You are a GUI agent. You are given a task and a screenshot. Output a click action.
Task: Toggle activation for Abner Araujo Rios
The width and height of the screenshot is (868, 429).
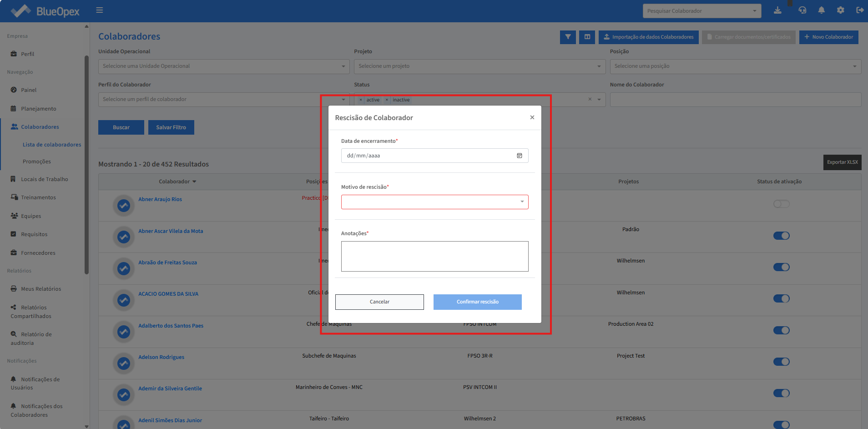click(x=782, y=204)
